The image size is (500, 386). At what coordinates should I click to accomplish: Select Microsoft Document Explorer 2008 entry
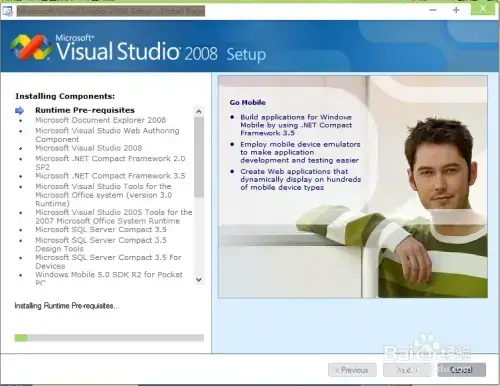point(101,120)
